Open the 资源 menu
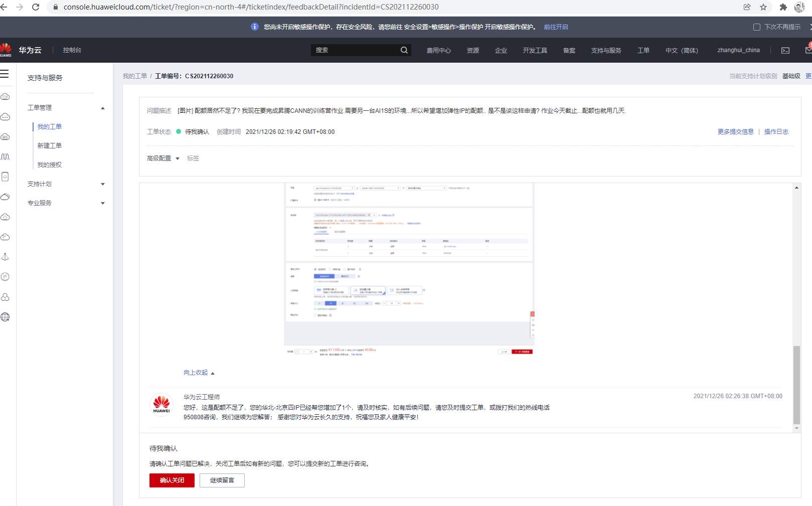 point(472,50)
